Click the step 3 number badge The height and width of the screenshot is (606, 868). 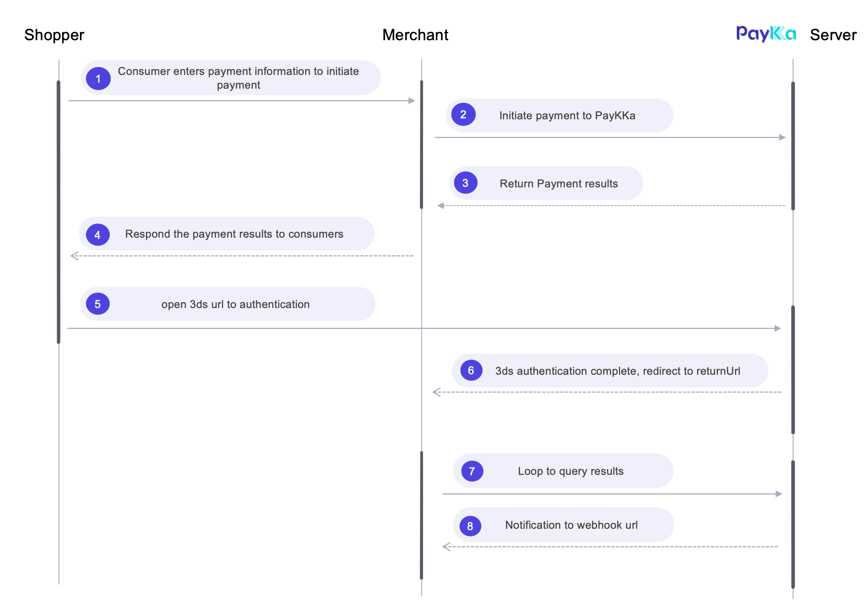tap(466, 183)
